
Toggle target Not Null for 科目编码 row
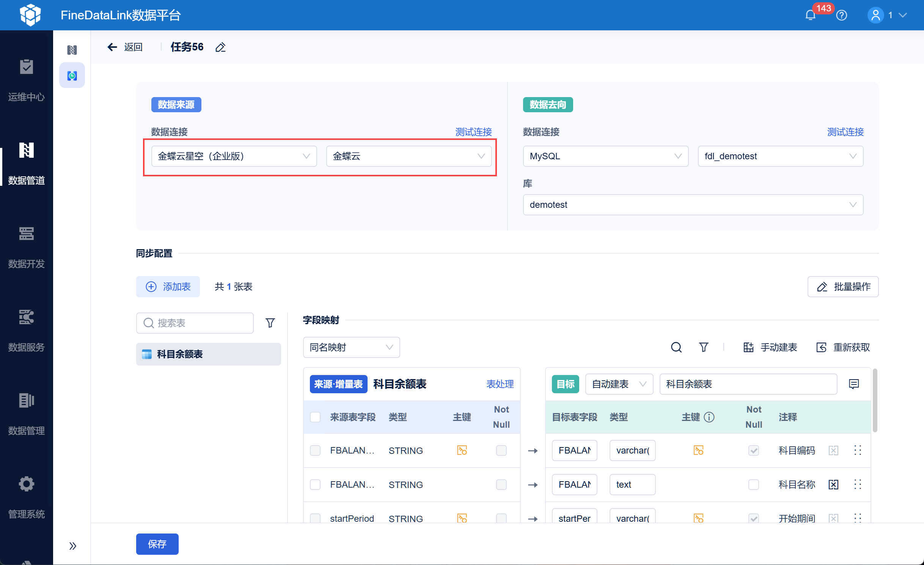point(754,450)
